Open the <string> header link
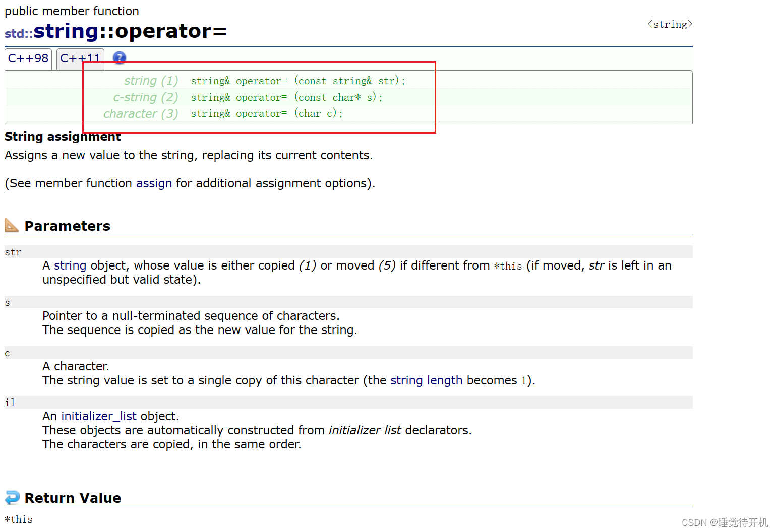776x532 pixels. tap(670, 24)
